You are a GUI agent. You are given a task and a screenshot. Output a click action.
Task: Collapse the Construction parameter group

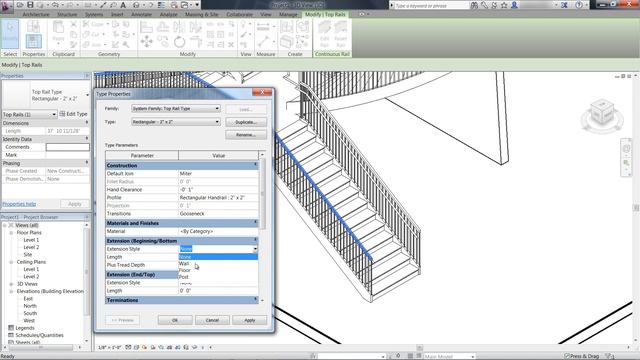click(x=256, y=165)
